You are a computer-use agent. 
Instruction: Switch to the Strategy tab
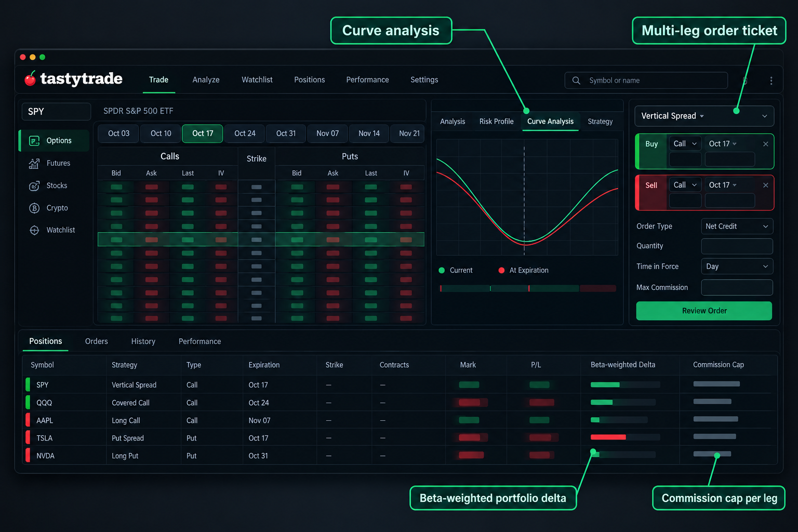tap(600, 122)
